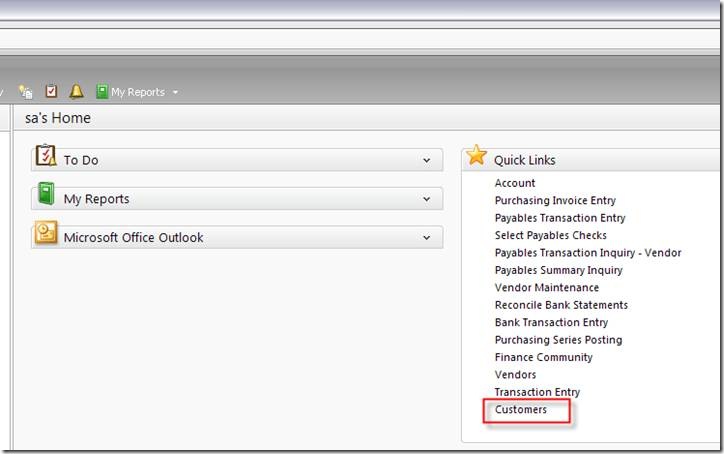Image resolution: width=724 pixels, height=454 pixels.
Task: Click the To Do clipboard icon
Action: [46, 156]
